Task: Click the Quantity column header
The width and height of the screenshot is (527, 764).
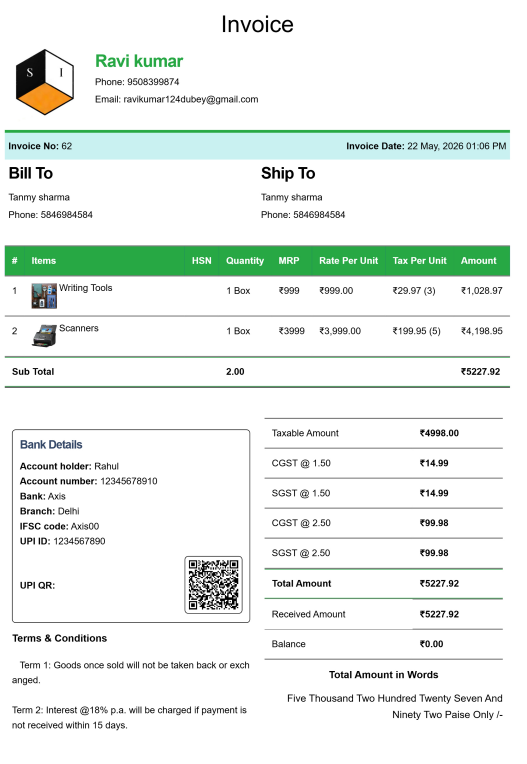Action: [245, 261]
